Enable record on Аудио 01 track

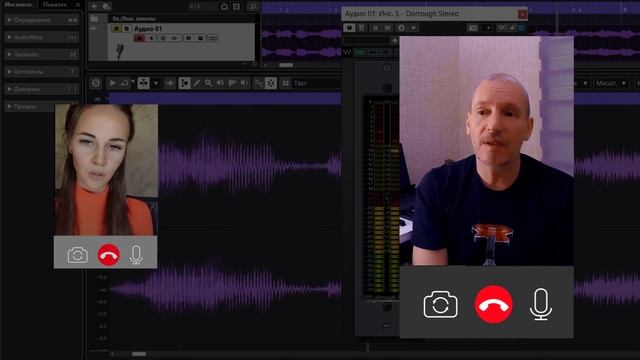(139, 38)
